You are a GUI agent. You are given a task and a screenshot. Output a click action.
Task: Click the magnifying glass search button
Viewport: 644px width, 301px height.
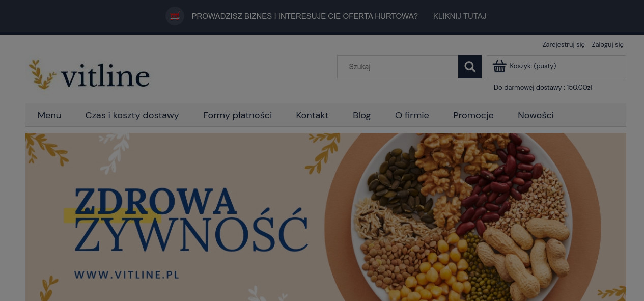469,67
